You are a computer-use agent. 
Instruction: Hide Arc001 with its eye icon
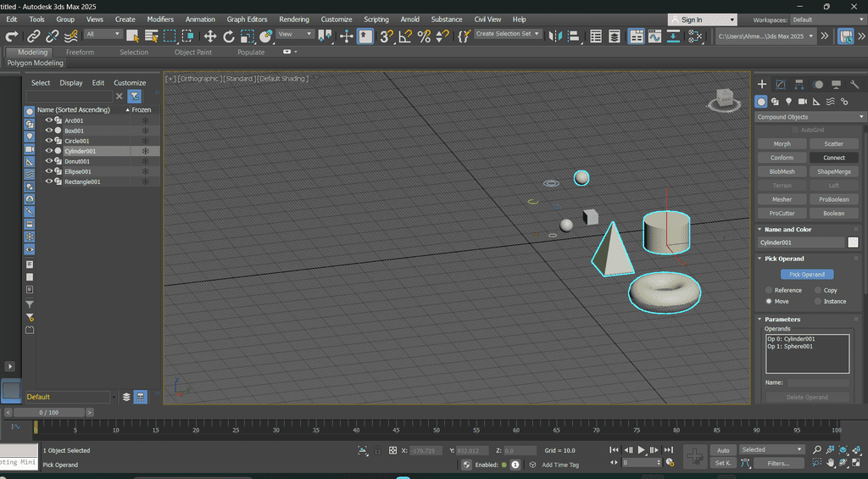click(x=48, y=120)
